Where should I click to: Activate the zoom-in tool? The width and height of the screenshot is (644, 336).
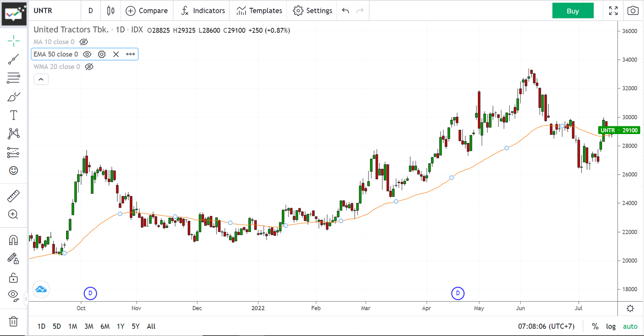coord(13,214)
